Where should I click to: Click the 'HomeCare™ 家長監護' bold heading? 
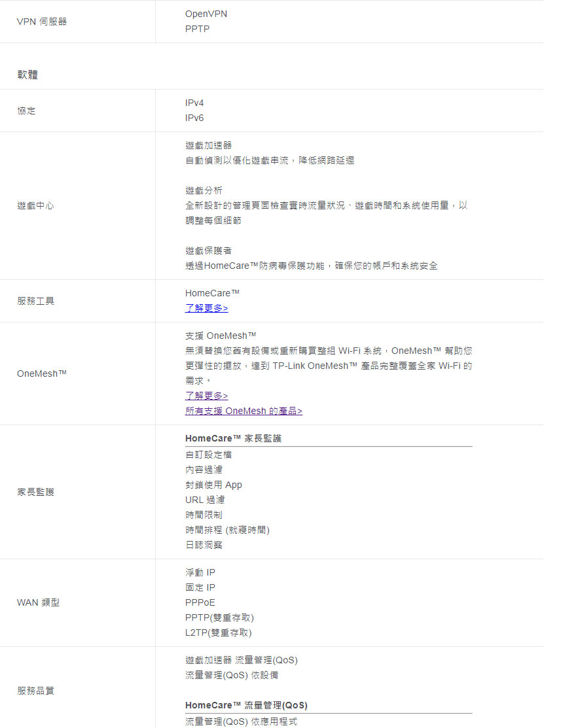tap(233, 438)
